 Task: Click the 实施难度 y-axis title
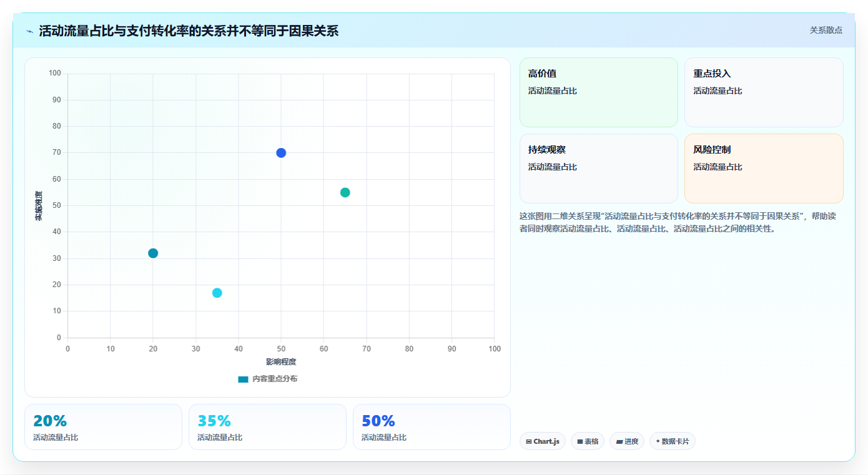[39, 205]
